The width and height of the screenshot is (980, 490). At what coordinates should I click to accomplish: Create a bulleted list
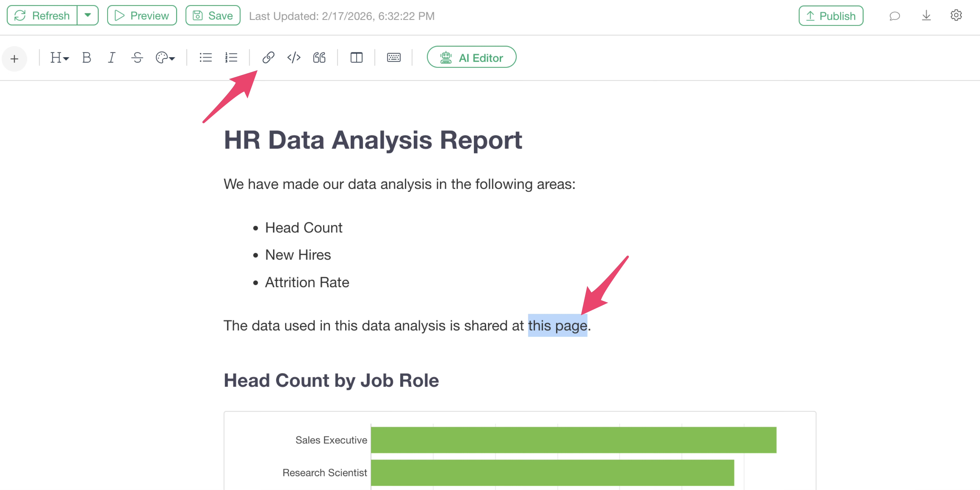[x=205, y=57]
